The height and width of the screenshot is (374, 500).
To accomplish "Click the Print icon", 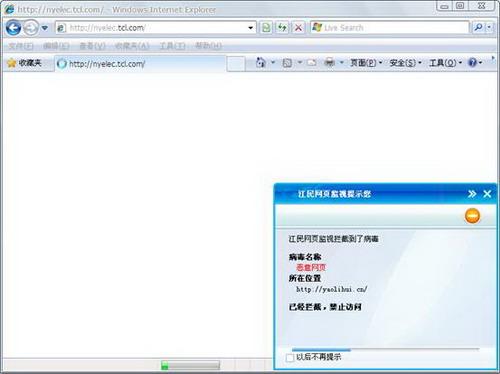I will (x=329, y=62).
